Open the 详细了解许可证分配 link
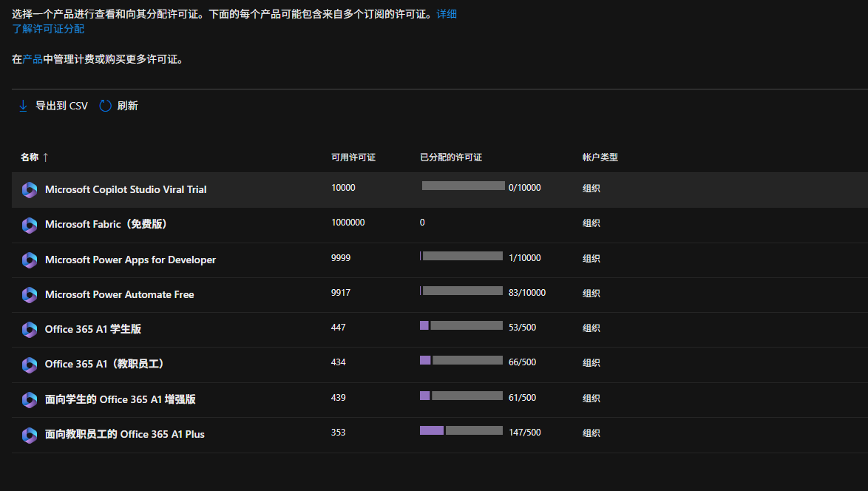This screenshot has width=868, height=491. click(x=446, y=14)
